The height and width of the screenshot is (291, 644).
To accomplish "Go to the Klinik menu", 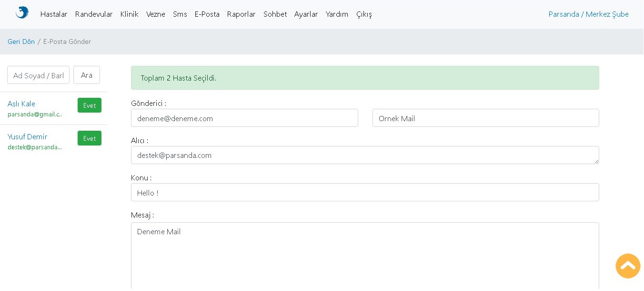I will (129, 14).
